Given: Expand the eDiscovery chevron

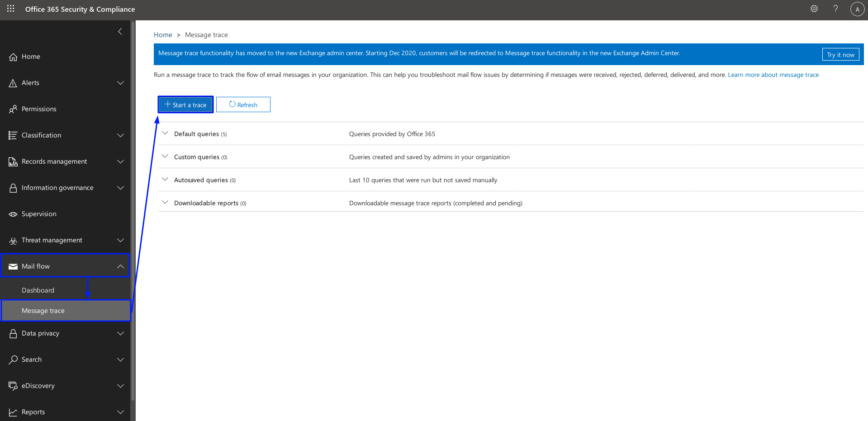Looking at the screenshot, I should (x=120, y=386).
